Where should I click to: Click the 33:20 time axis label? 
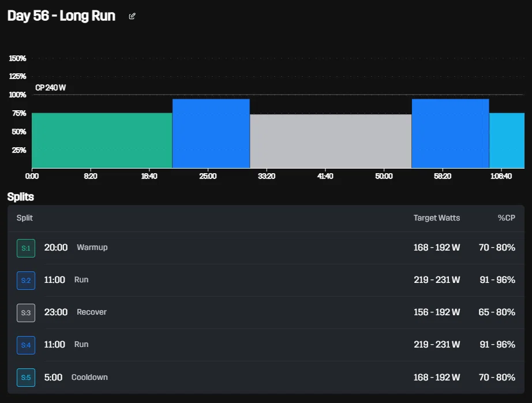[267, 176]
